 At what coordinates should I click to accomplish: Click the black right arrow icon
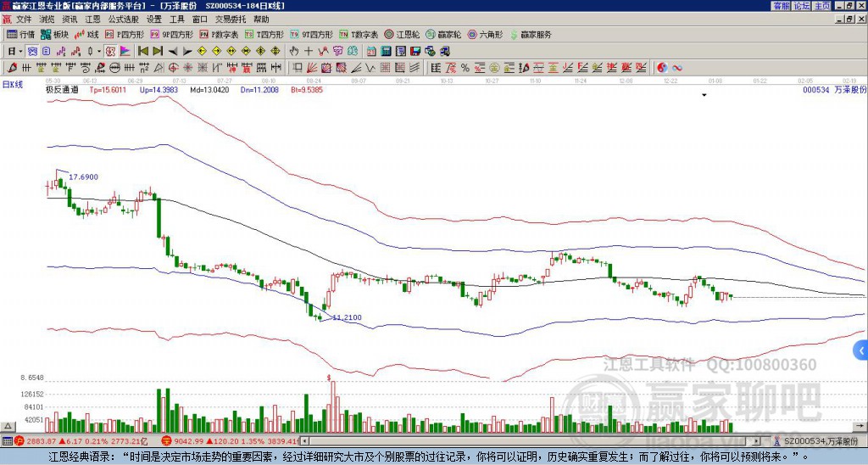(187, 52)
